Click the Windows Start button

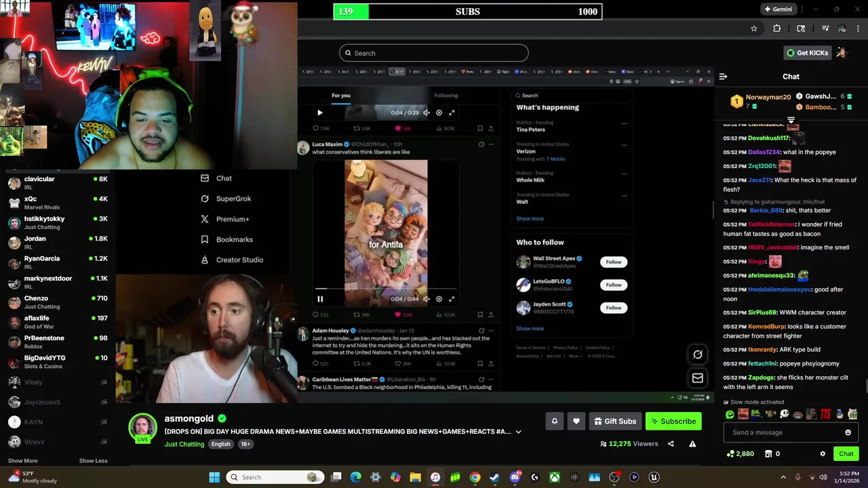pos(214,477)
